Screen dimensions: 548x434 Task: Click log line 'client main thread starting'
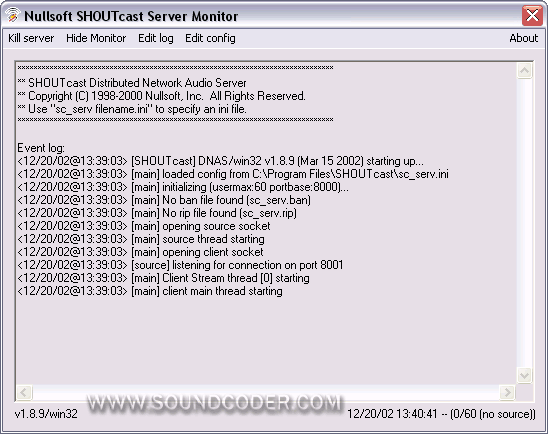150,291
